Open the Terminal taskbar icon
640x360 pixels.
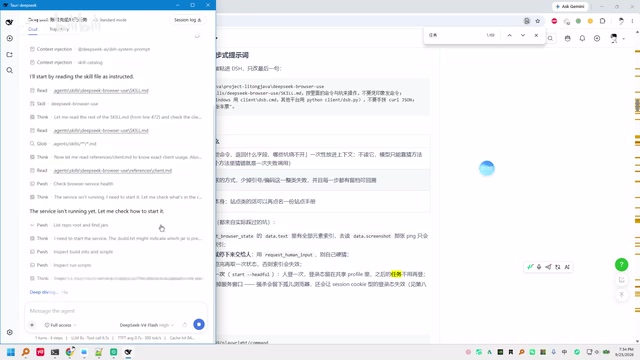(x=55, y=352)
